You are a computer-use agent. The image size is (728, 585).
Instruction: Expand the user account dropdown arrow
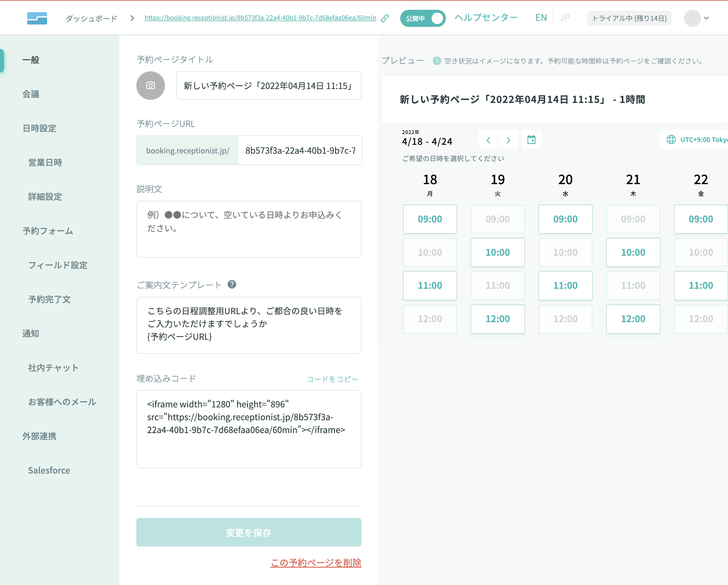tap(706, 18)
